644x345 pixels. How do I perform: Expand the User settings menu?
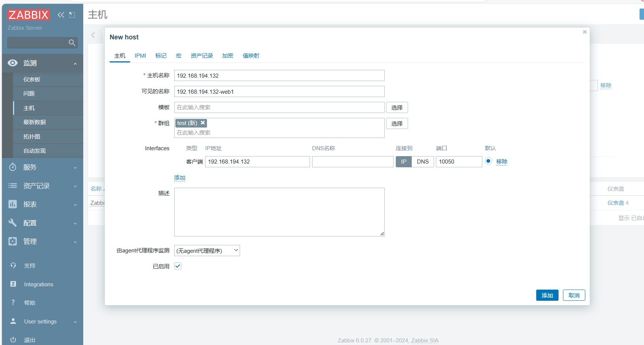click(43, 322)
